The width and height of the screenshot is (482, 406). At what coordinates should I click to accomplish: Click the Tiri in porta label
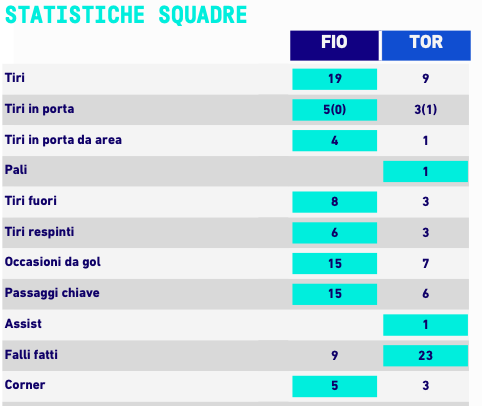tap(39, 109)
